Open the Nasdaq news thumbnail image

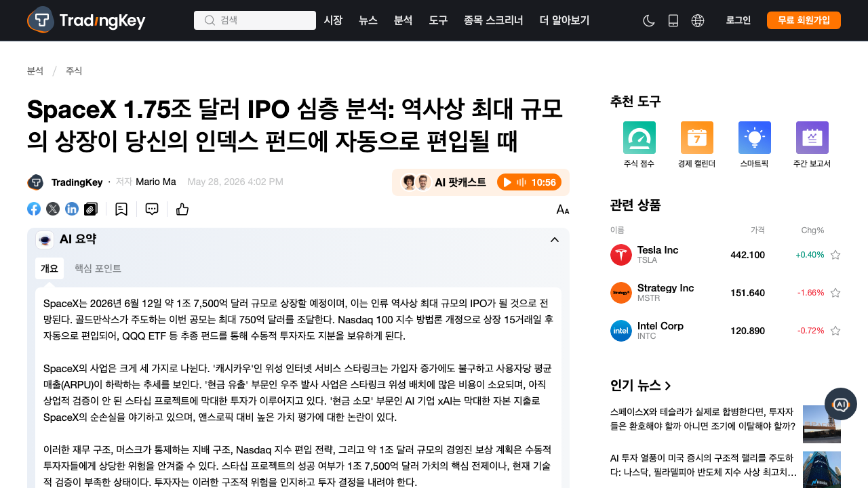pyautogui.click(x=822, y=470)
